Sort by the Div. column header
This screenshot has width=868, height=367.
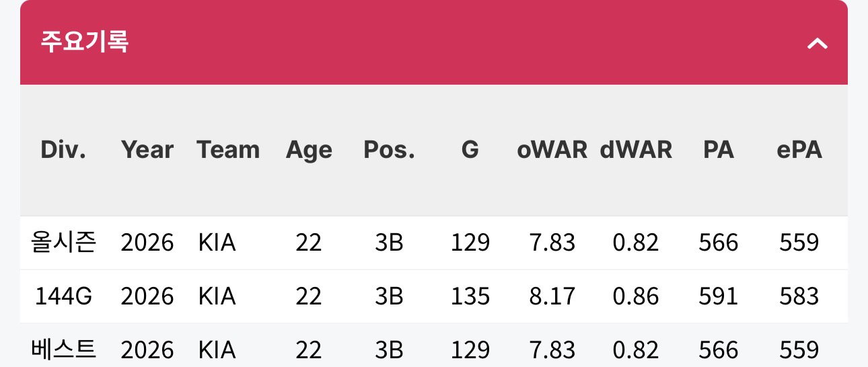point(63,149)
